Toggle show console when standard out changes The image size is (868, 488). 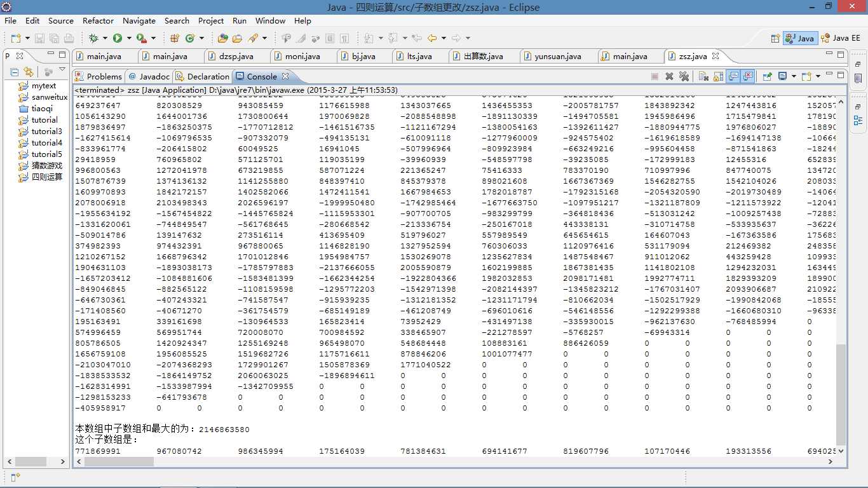point(733,76)
